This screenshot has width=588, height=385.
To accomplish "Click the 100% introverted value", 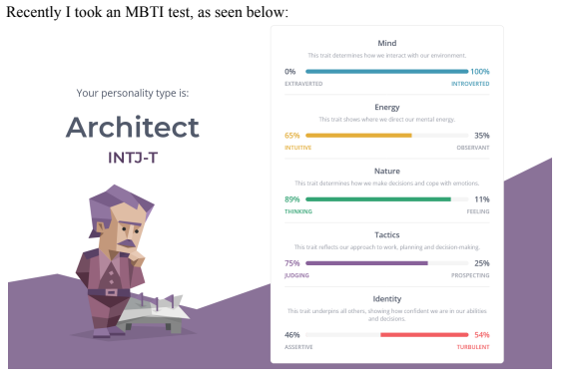I will [480, 72].
